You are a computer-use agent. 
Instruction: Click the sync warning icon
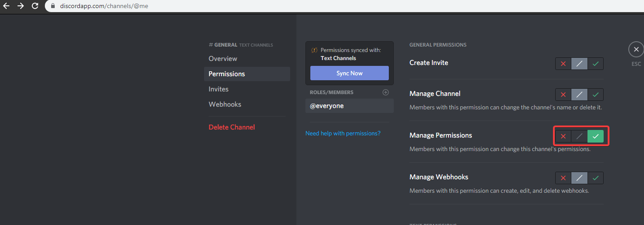tap(314, 50)
